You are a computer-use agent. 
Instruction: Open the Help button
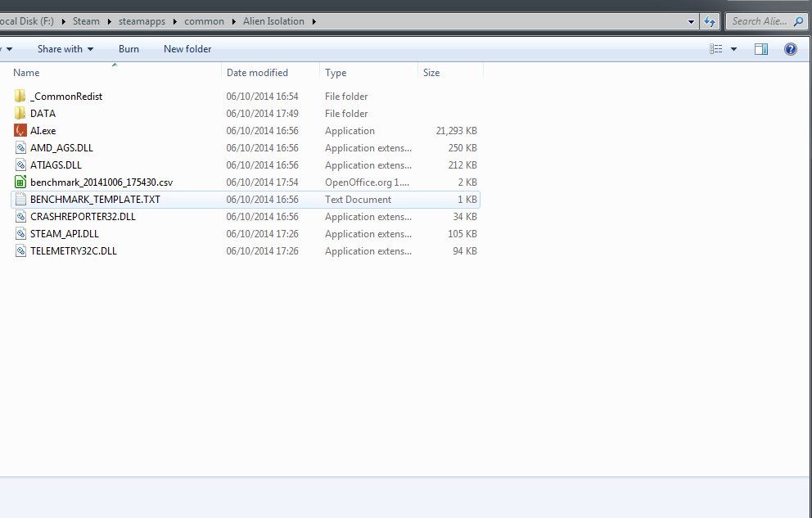(790, 49)
